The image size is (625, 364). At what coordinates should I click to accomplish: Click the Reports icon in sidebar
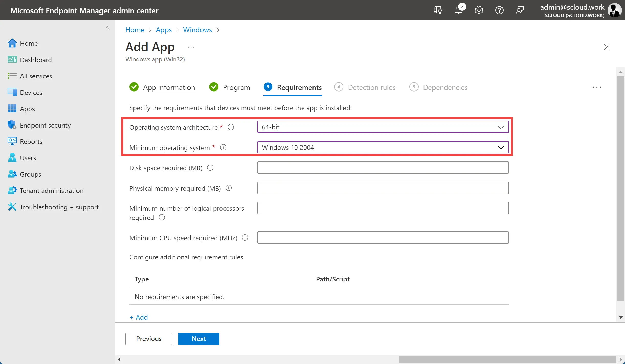pos(12,141)
